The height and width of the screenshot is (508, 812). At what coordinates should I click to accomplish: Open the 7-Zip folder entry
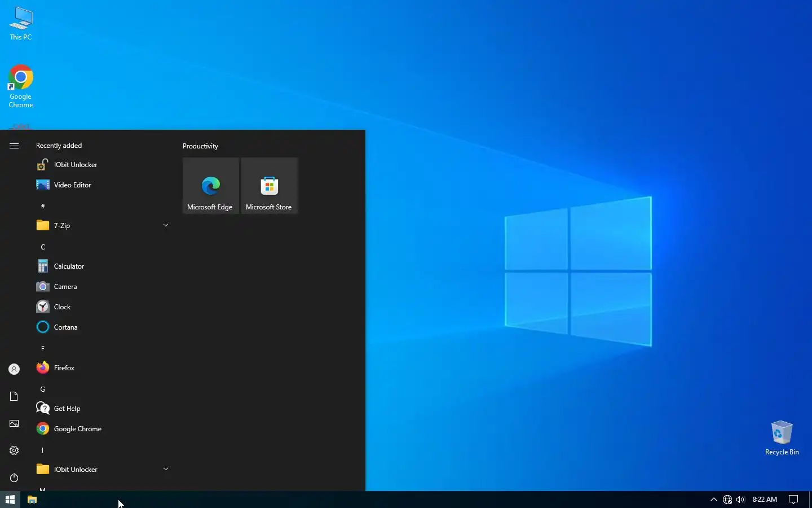click(101, 226)
